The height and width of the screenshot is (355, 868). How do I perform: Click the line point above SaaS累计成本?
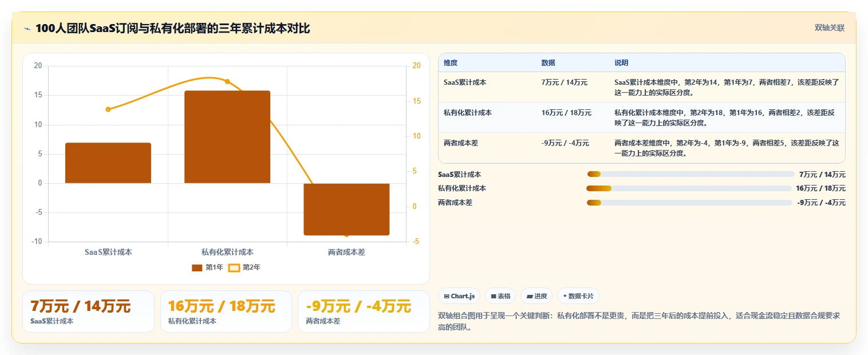[x=108, y=109]
